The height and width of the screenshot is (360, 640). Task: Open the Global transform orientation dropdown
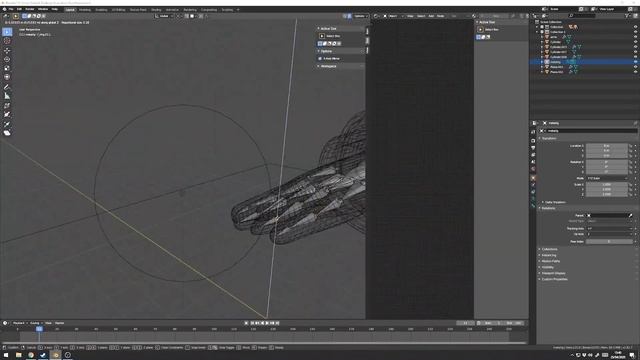tap(163, 16)
